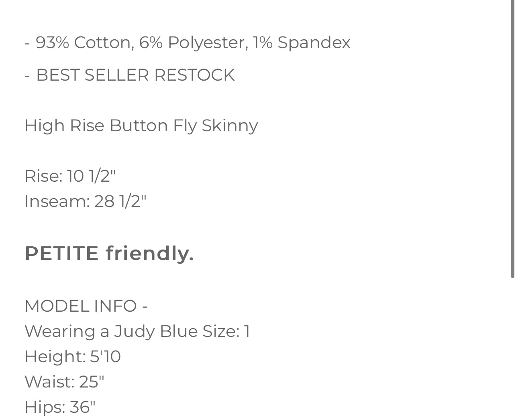This screenshot has height=420, width=518.
Task: Click the vertical scrollbar thumb on right
Action: pyautogui.click(x=513, y=139)
